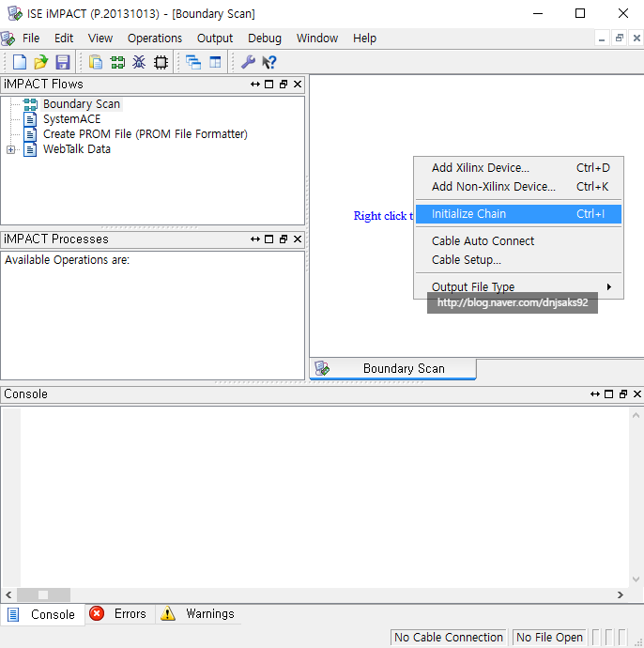This screenshot has height=648, width=644.
Task: Choose Add Non-Xilinx Device from context menu
Action: tap(518, 186)
